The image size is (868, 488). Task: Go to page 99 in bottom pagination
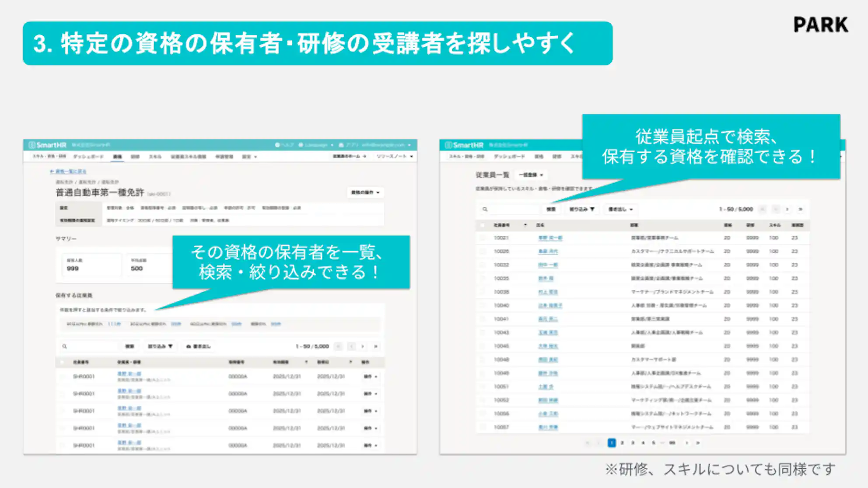[672, 443]
